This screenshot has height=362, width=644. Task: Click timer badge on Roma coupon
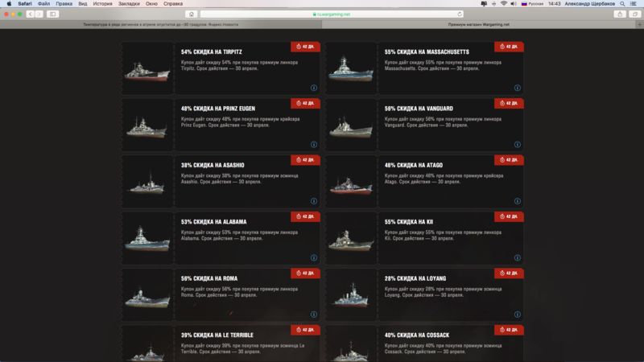[305, 274]
